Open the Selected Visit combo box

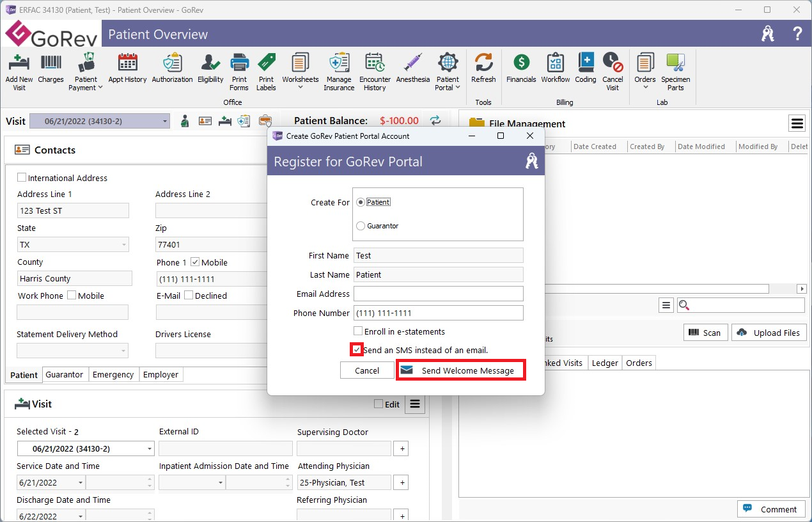coord(86,448)
